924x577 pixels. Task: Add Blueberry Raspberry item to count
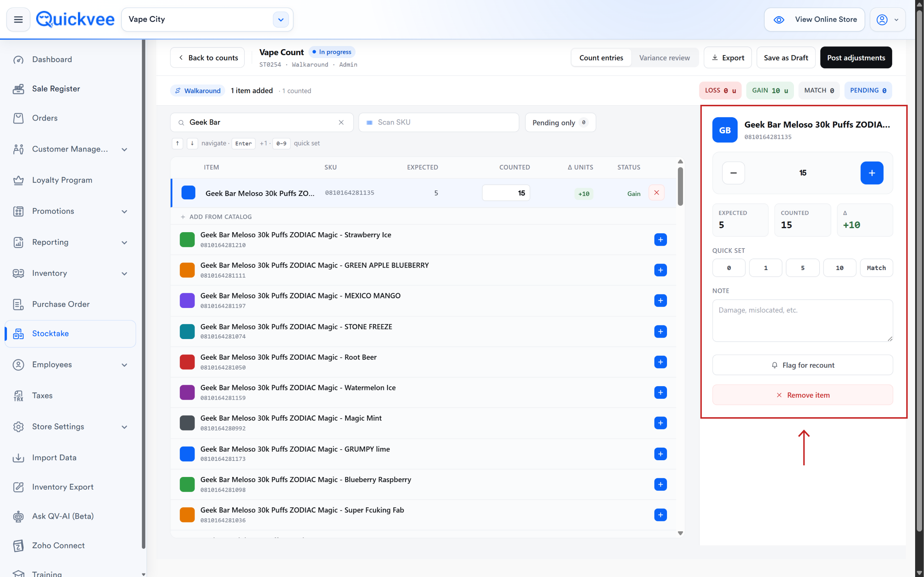[660, 485]
